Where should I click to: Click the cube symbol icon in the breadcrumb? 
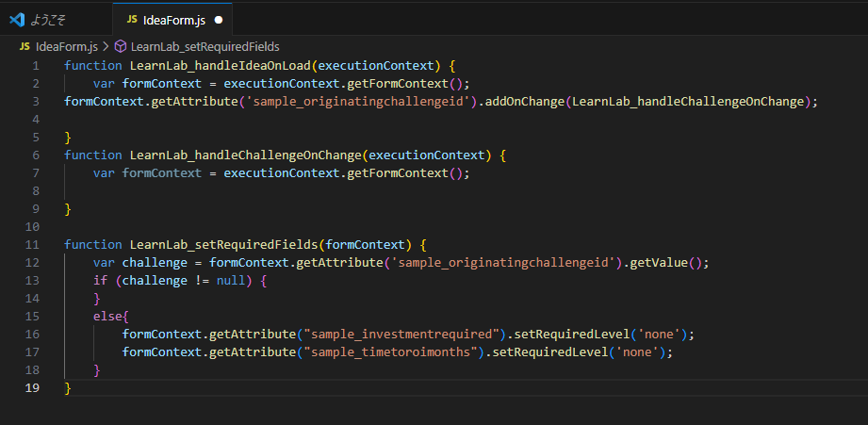coord(121,45)
